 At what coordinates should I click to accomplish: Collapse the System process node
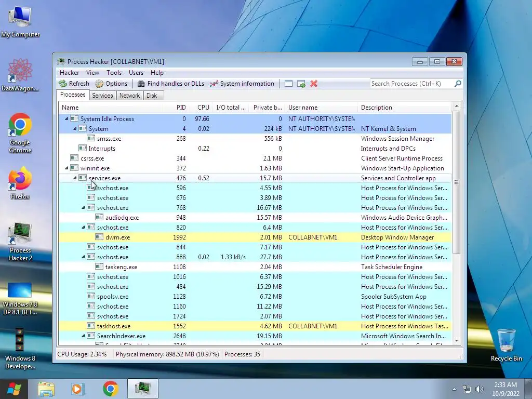[75, 129]
